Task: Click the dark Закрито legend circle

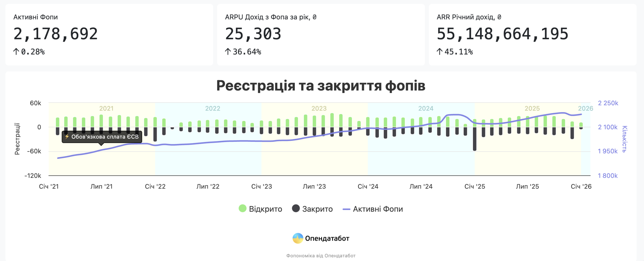Action: pos(296,209)
